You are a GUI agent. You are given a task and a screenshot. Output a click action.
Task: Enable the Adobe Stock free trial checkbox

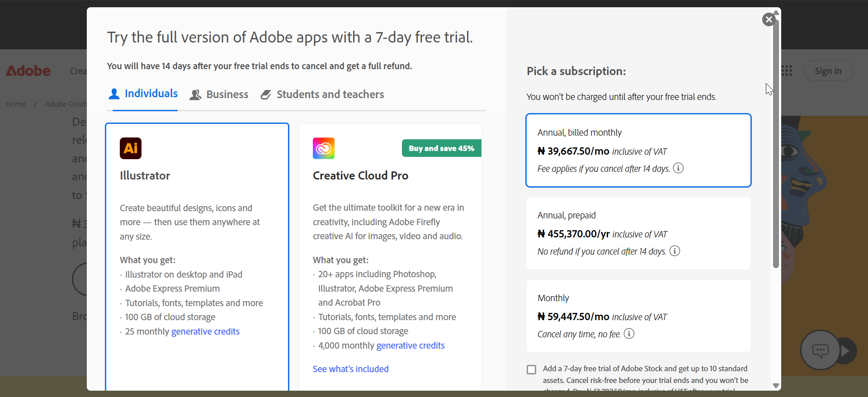pyautogui.click(x=532, y=369)
